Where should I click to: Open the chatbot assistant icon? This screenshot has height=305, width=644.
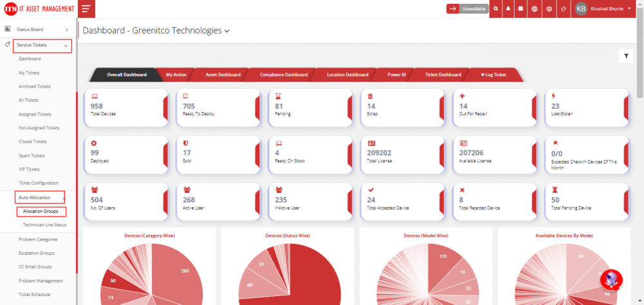[x=610, y=279]
